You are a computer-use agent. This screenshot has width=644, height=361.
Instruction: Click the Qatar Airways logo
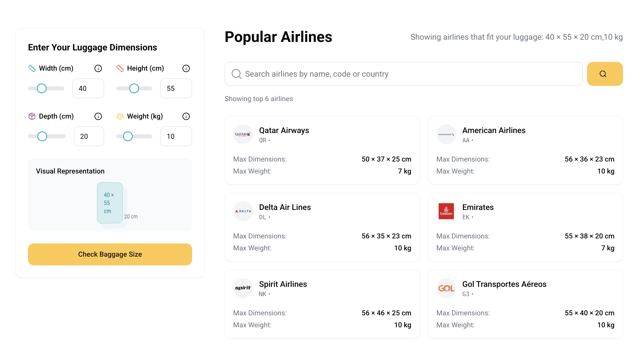coord(243,134)
